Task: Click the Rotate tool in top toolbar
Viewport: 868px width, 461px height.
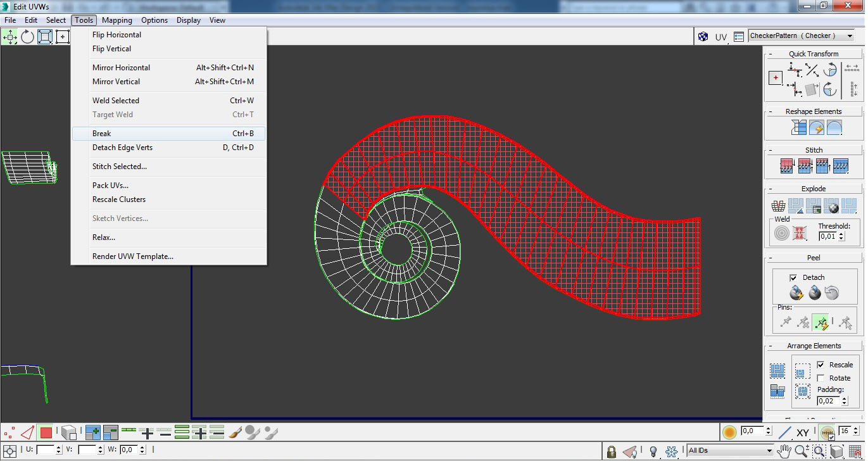Action: 27,37
